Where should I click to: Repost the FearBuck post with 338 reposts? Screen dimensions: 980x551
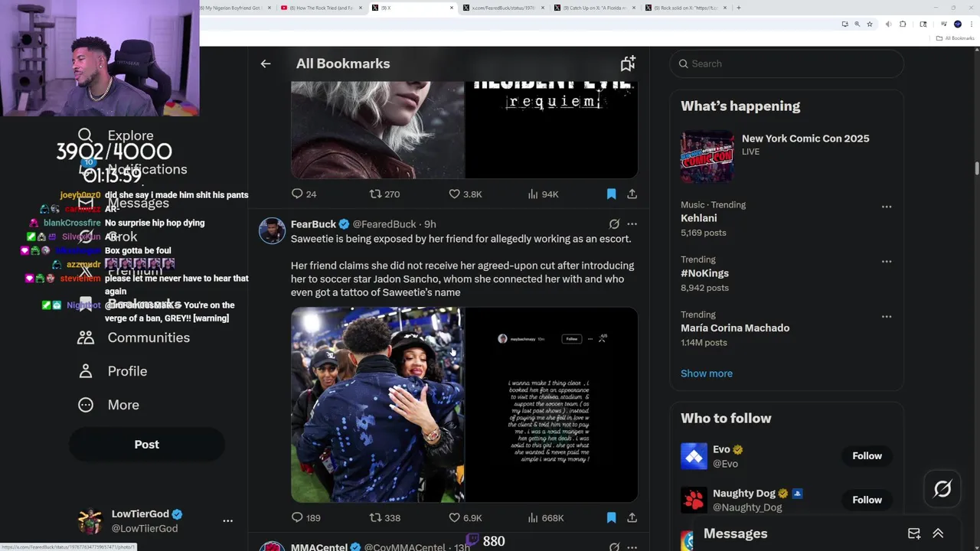(x=384, y=518)
